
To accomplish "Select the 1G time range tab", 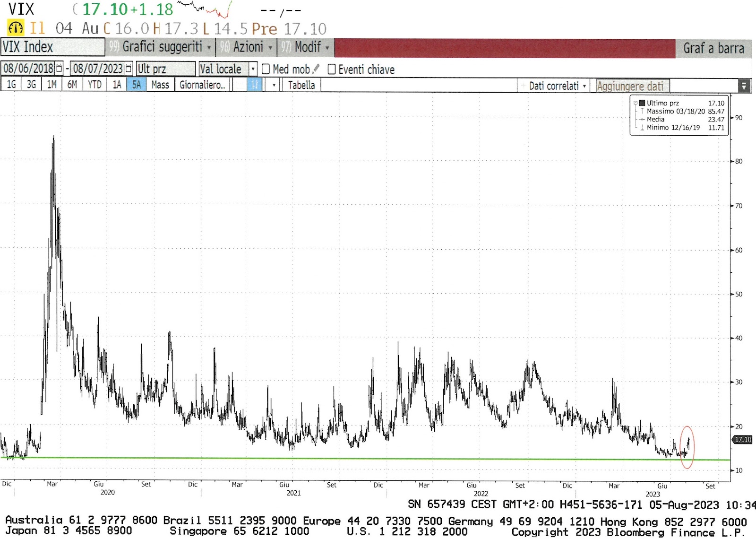I will point(11,85).
